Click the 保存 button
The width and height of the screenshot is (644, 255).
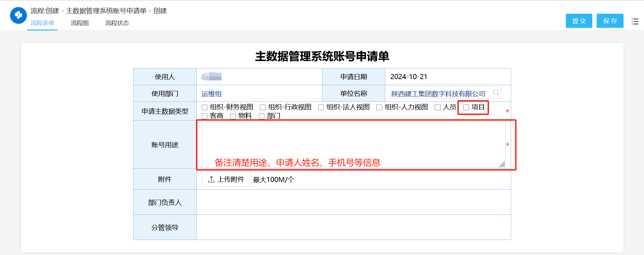point(610,21)
